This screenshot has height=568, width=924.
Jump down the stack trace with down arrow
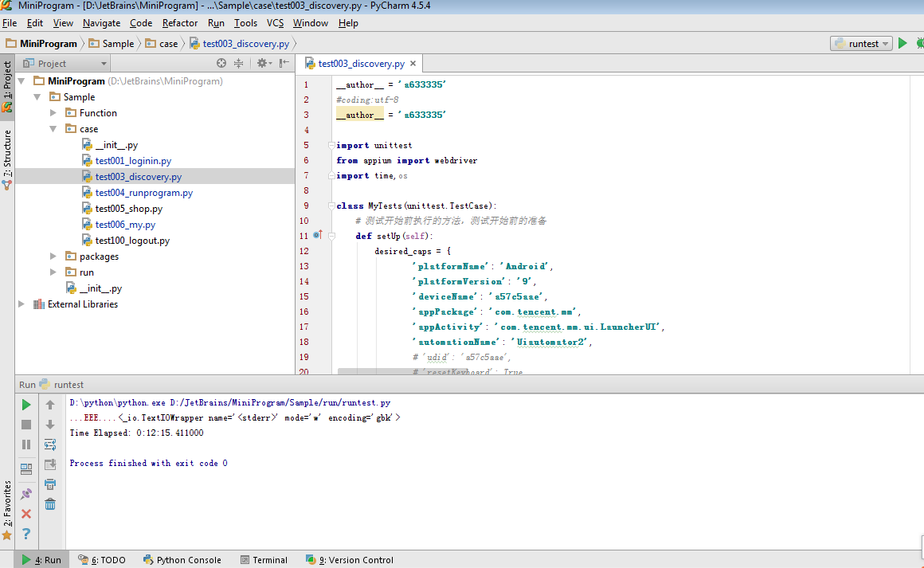[x=50, y=425]
